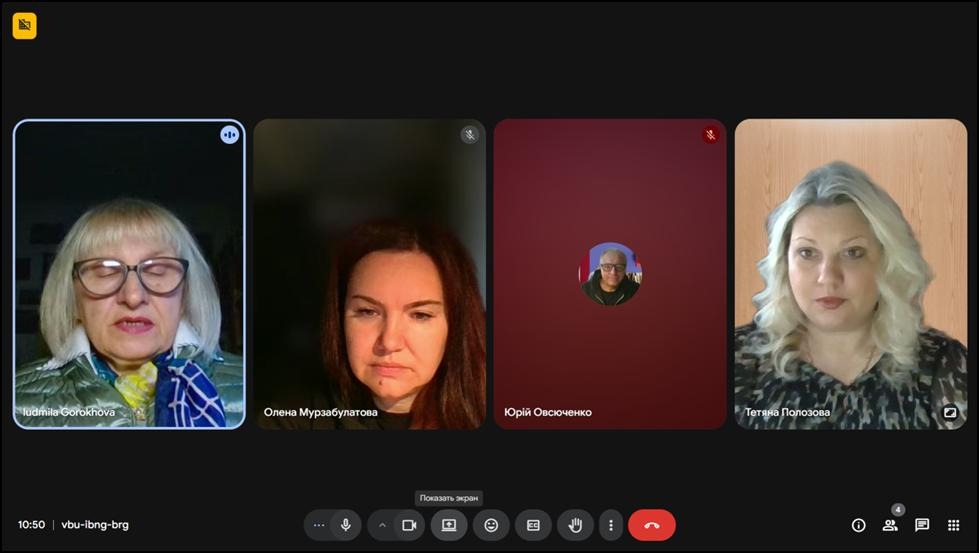The width and height of the screenshot is (979, 553).
Task: Open the chat panel
Action: [x=922, y=525]
